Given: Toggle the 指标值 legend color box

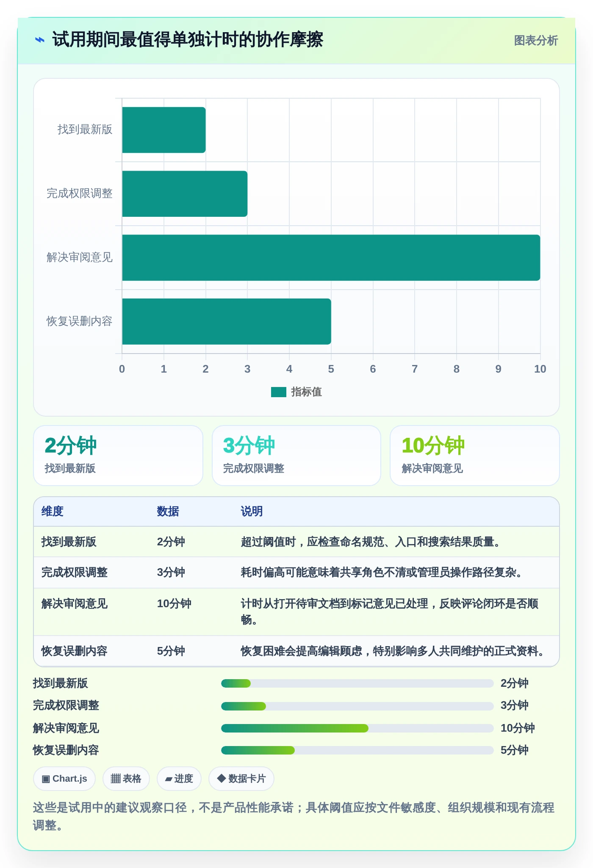Looking at the screenshot, I should point(279,392).
